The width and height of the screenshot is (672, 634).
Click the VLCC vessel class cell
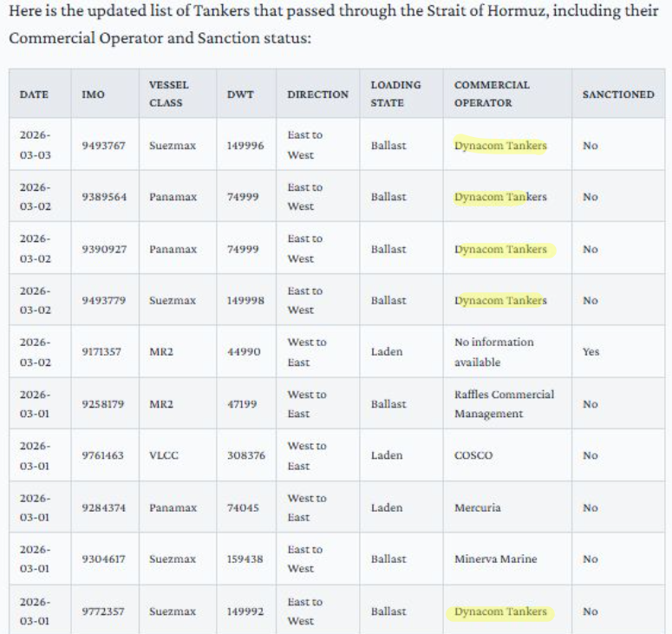[x=163, y=455]
